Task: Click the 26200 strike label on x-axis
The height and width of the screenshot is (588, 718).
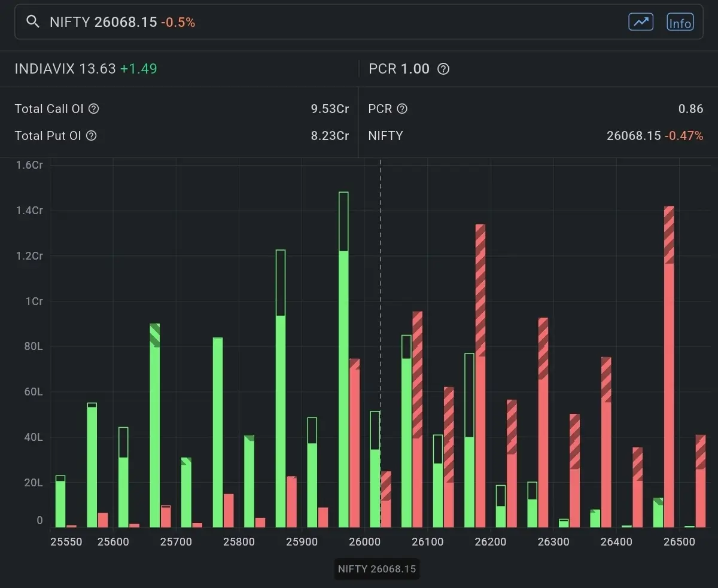Action: [x=490, y=542]
